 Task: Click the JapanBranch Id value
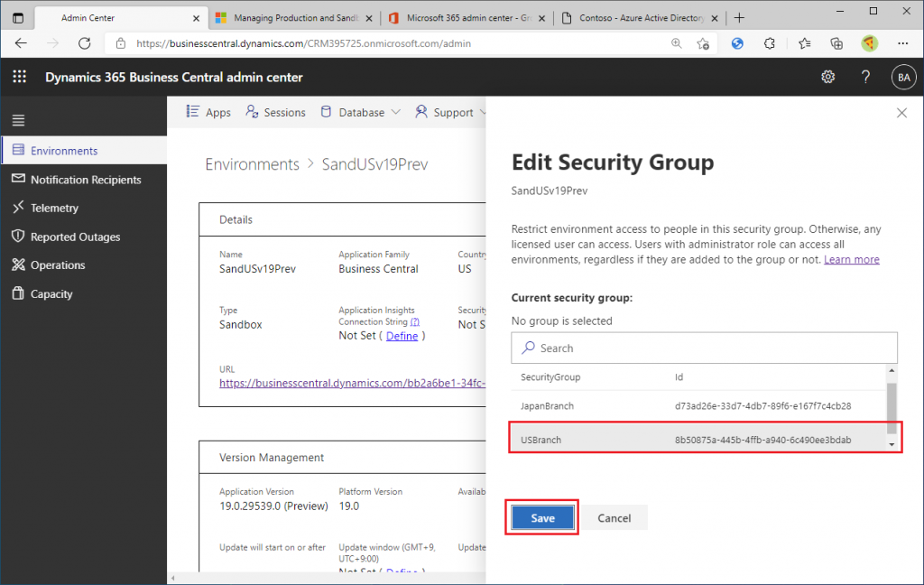[762, 405]
